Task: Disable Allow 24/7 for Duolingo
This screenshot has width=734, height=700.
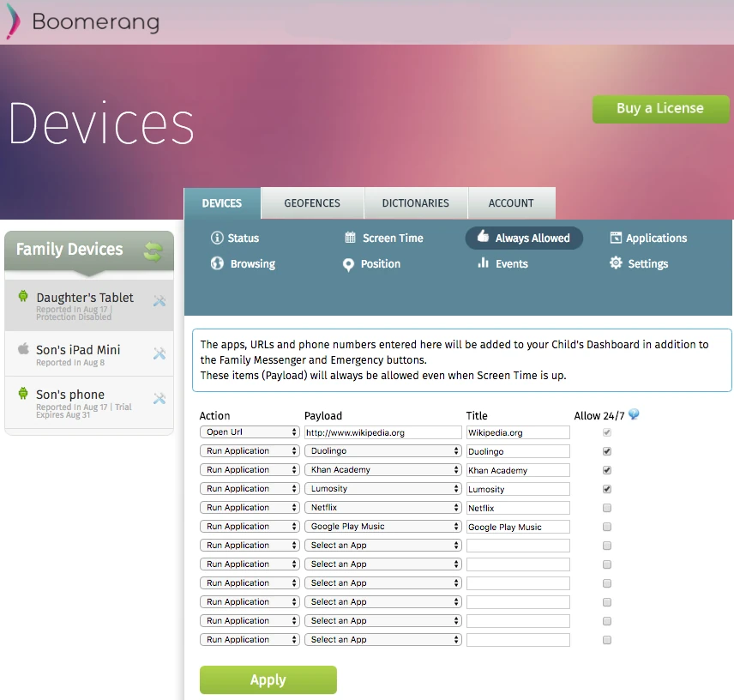Action: 607,450
